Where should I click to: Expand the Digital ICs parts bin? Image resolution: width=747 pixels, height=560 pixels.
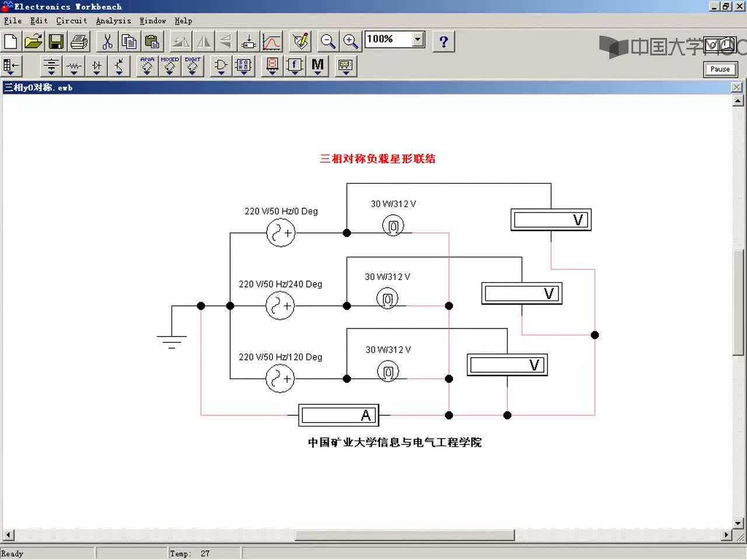pos(193,66)
